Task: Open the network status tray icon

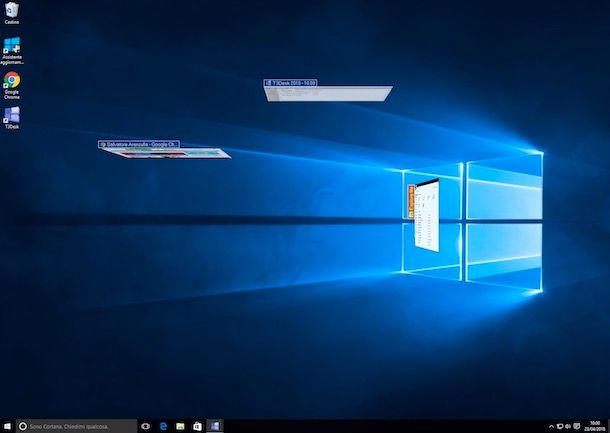Action: click(x=560, y=427)
